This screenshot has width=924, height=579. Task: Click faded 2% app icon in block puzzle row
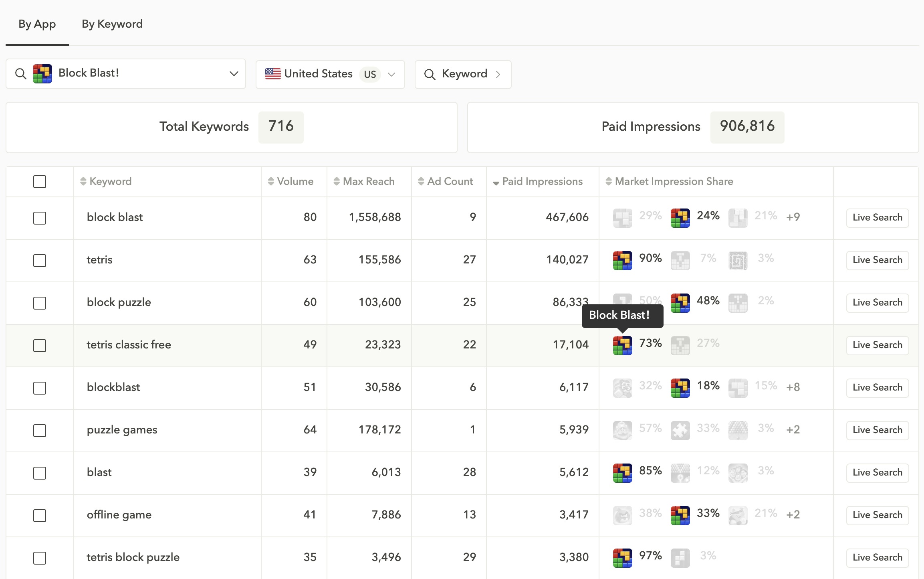[x=738, y=303]
